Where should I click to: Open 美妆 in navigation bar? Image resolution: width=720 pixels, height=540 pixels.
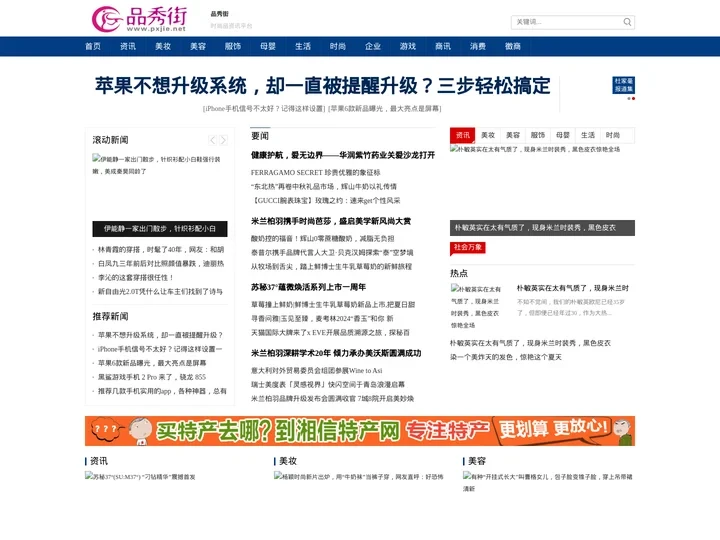pos(163,46)
